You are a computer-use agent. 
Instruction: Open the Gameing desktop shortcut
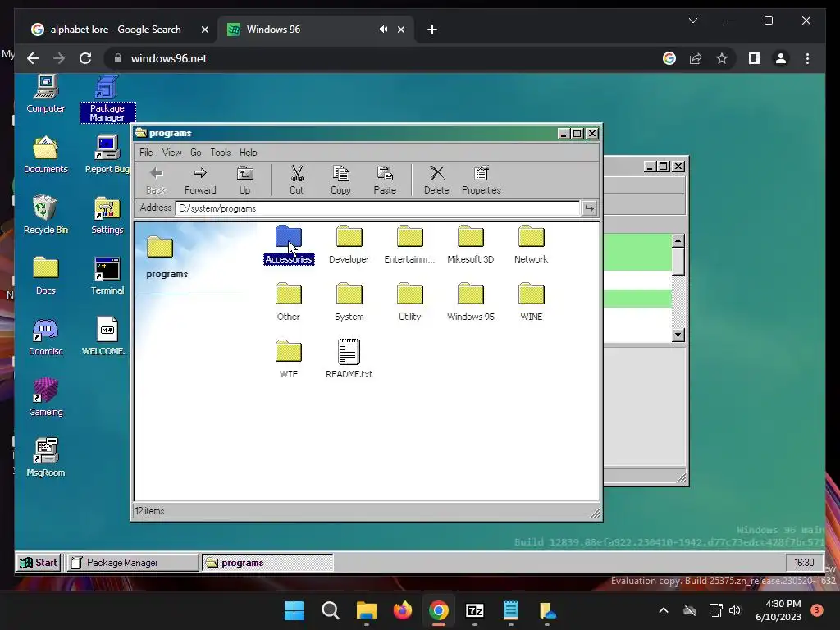(x=46, y=398)
